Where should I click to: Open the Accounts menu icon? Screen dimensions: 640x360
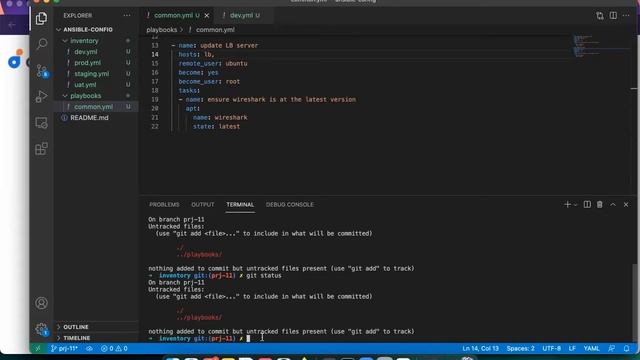41,303
